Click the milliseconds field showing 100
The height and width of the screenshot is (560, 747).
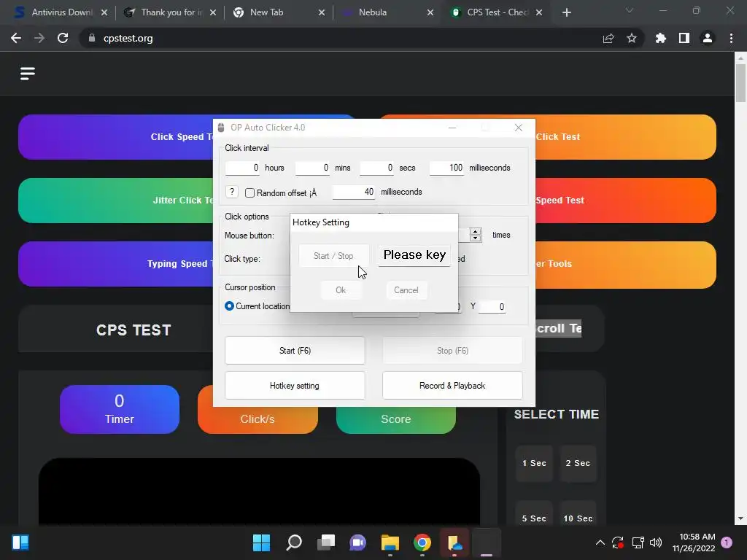click(447, 168)
